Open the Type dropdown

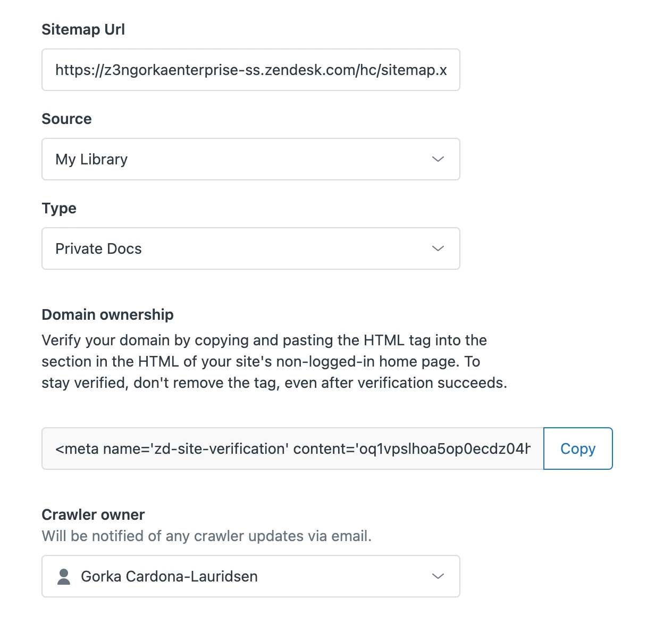[250, 248]
